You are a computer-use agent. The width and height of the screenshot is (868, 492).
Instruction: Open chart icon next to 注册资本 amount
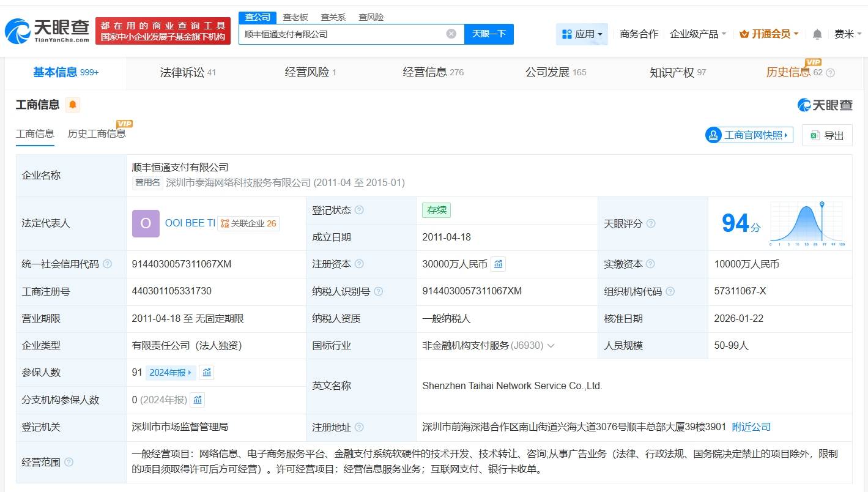(499, 264)
